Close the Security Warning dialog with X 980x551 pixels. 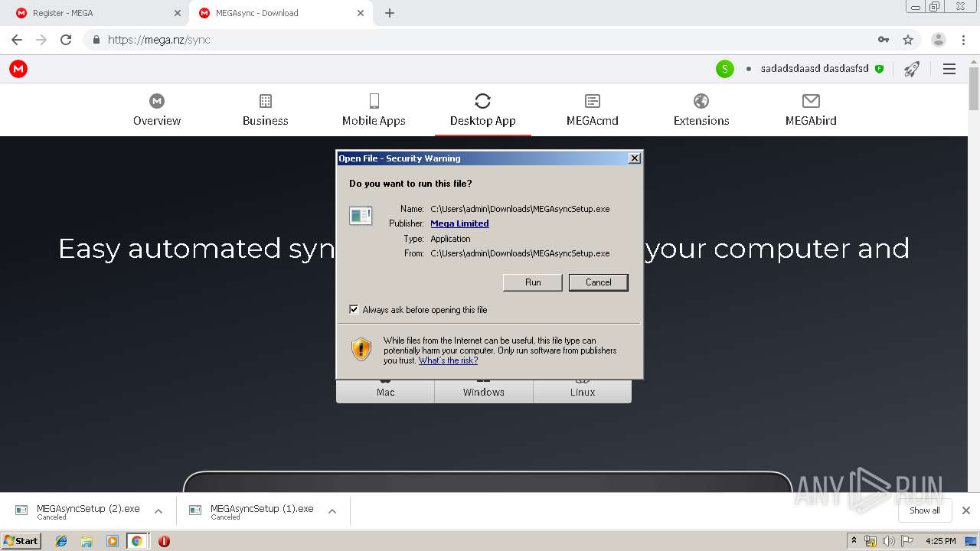coord(634,158)
